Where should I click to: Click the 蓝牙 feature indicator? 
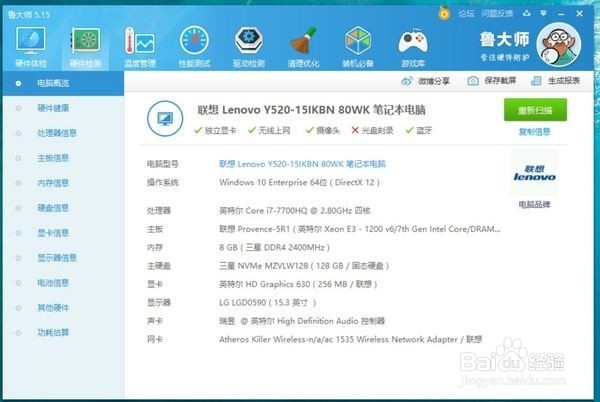tap(419, 130)
